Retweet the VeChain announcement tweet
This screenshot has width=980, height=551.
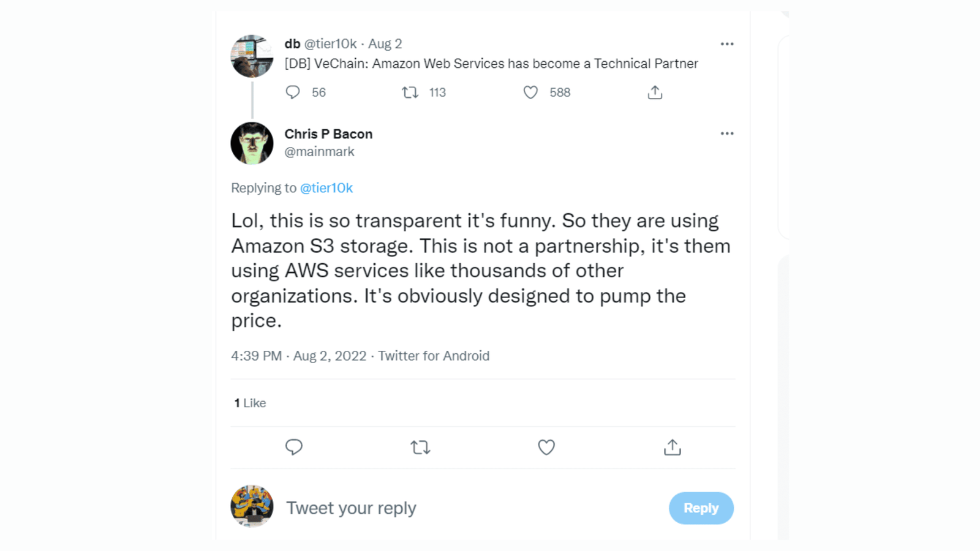coord(409,92)
